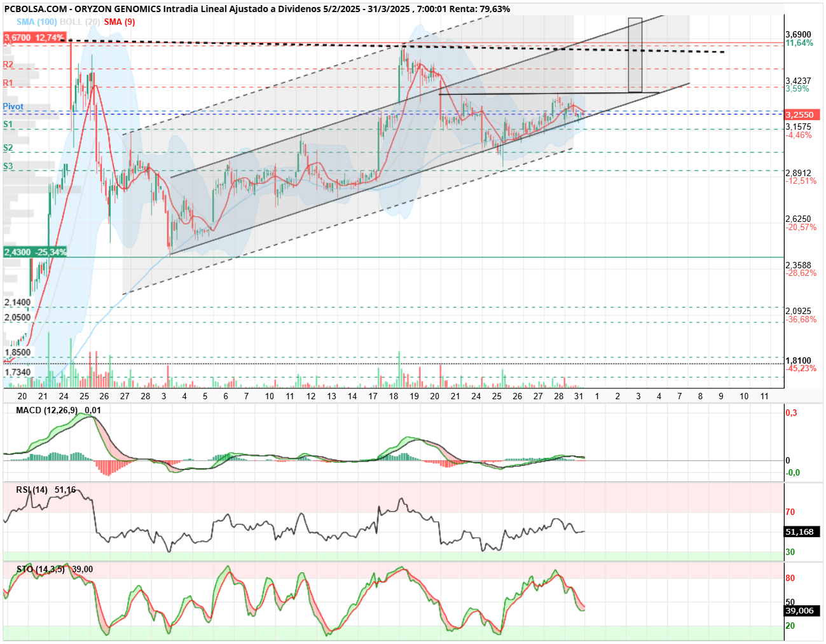Toggle the red SMA (9) legend entry
The height and width of the screenshot is (644, 826).
pyautogui.click(x=120, y=22)
